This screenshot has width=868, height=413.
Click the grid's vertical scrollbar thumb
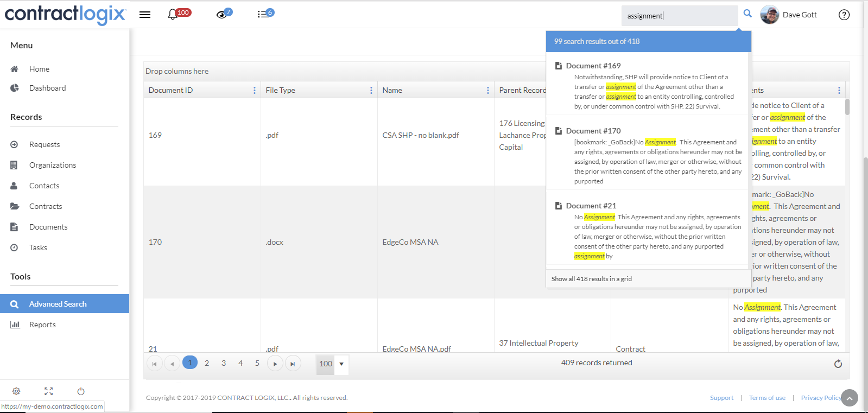tap(847, 106)
